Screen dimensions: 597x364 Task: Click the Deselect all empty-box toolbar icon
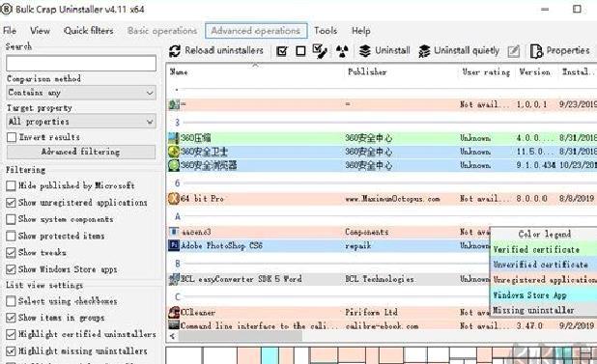click(x=300, y=51)
